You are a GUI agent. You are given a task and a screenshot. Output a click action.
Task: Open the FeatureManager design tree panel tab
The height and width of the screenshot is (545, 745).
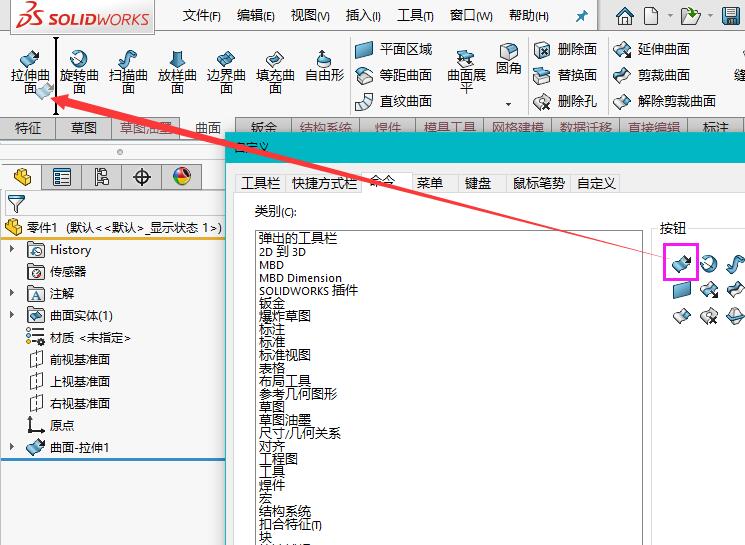pos(22,177)
